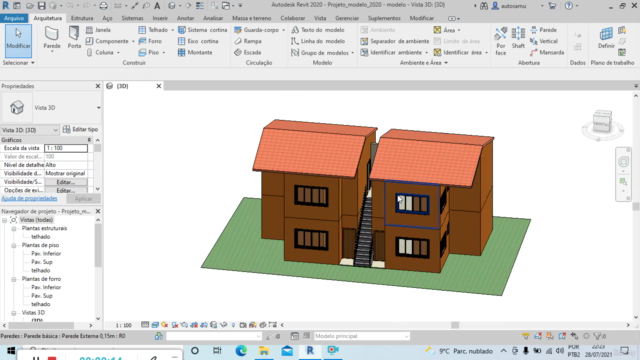Click the view scale 1:100 on view control bar
The image size is (640, 360).
click(x=124, y=325)
